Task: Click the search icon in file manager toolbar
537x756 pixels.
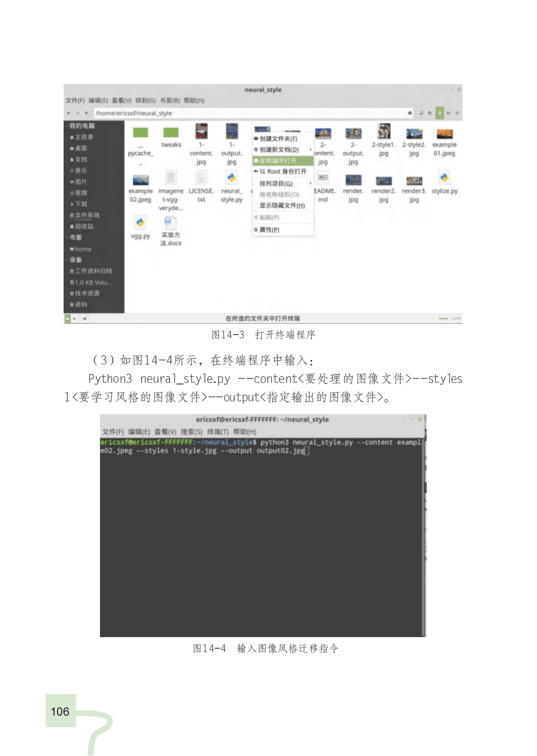Action: (x=430, y=113)
